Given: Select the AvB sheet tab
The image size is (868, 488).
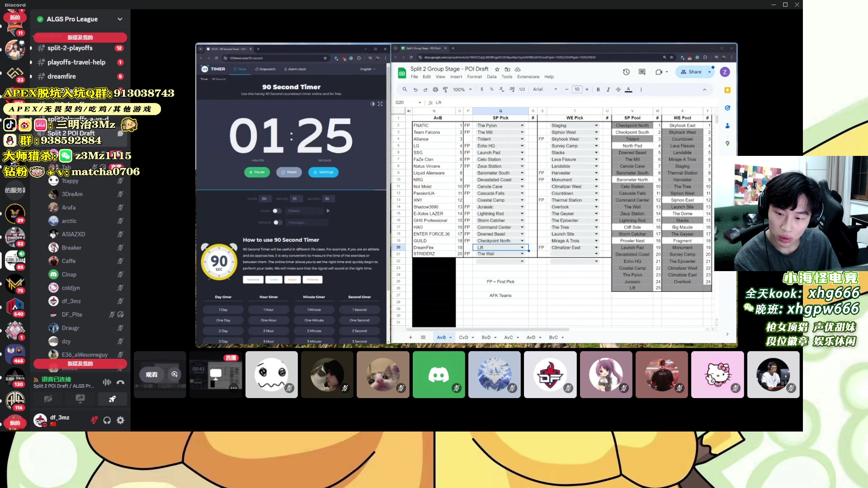Looking at the screenshot, I should (x=441, y=337).
